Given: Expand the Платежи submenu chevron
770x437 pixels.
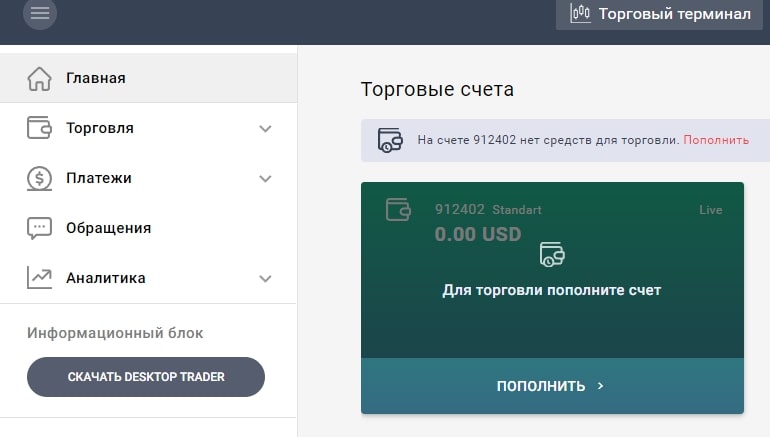Looking at the screenshot, I should (265, 178).
